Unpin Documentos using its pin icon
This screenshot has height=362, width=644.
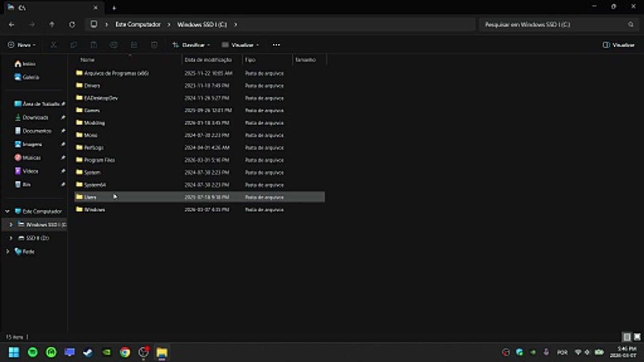[63, 131]
